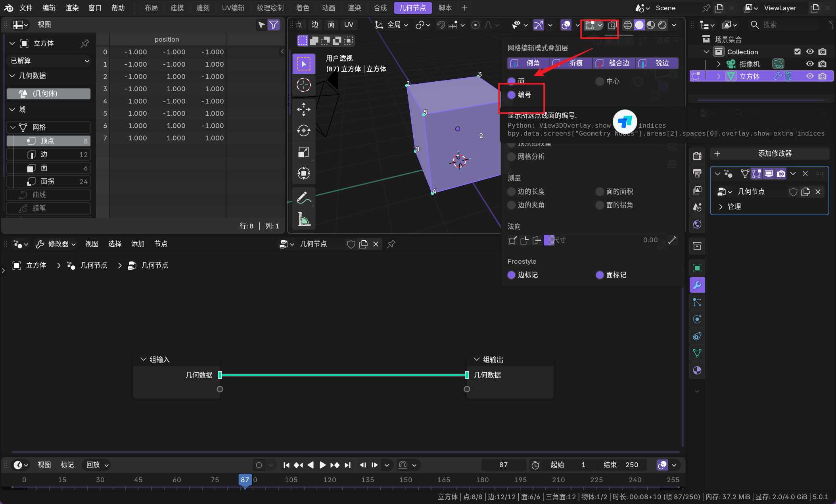Image resolution: width=836 pixels, height=504 pixels.
Task: Select the 3D Cursor tool
Action: pyautogui.click(x=304, y=85)
